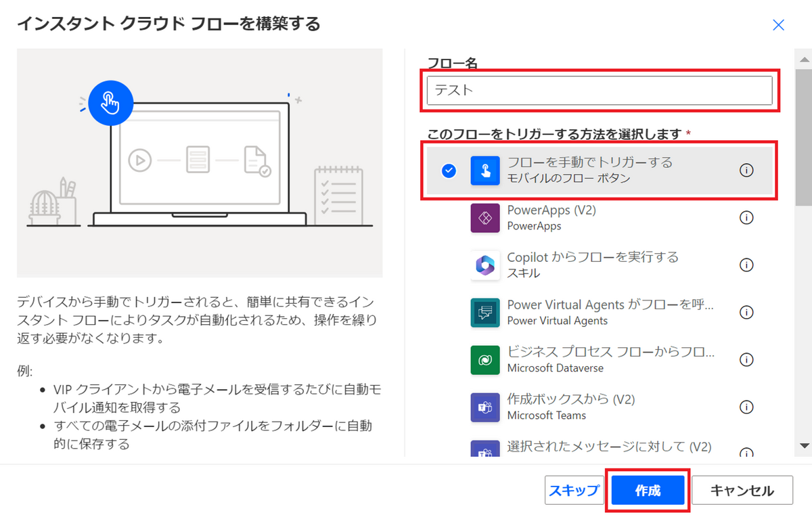Show info for 作成ボックスから (V2)

pyautogui.click(x=746, y=407)
